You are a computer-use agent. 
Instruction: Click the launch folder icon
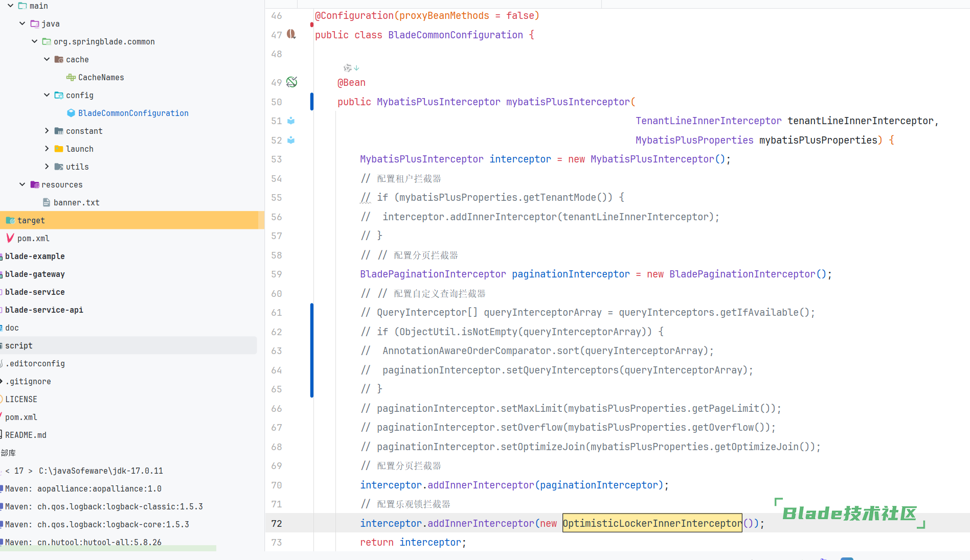pos(59,149)
